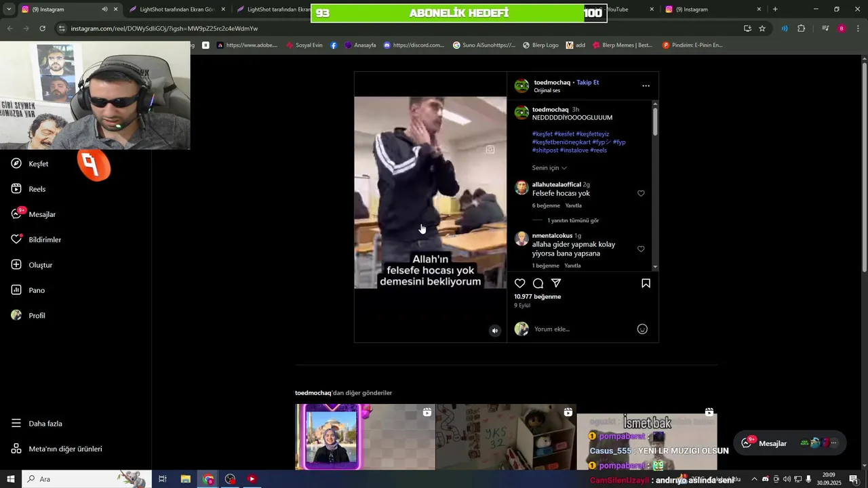Click the taskbar Ara search box

tap(87, 479)
